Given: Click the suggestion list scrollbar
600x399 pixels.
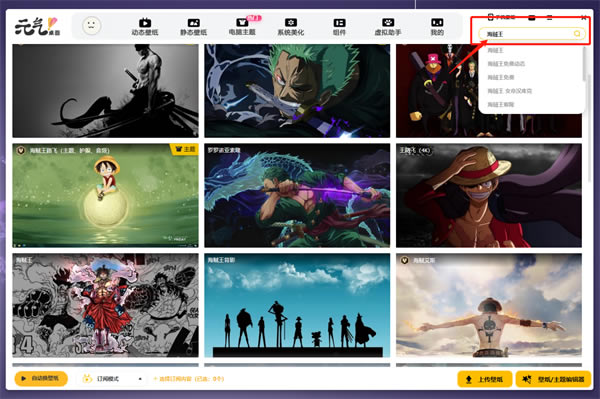Looking at the screenshot, I should tap(584, 64).
